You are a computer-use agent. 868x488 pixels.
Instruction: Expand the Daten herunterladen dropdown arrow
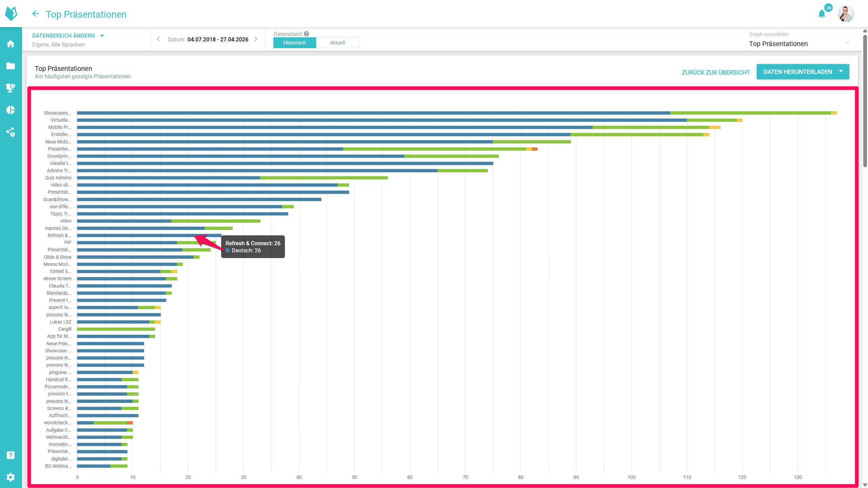click(x=841, y=72)
